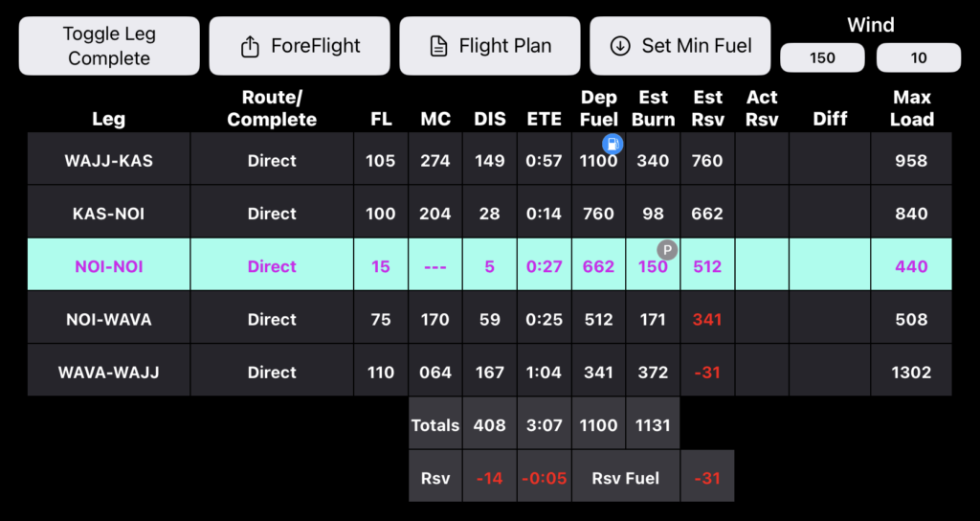This screenshot has width=980, height=521.
Task: Select the NOI-WAVA leg row
Action: pyautogui.click(x=109, y=319)
